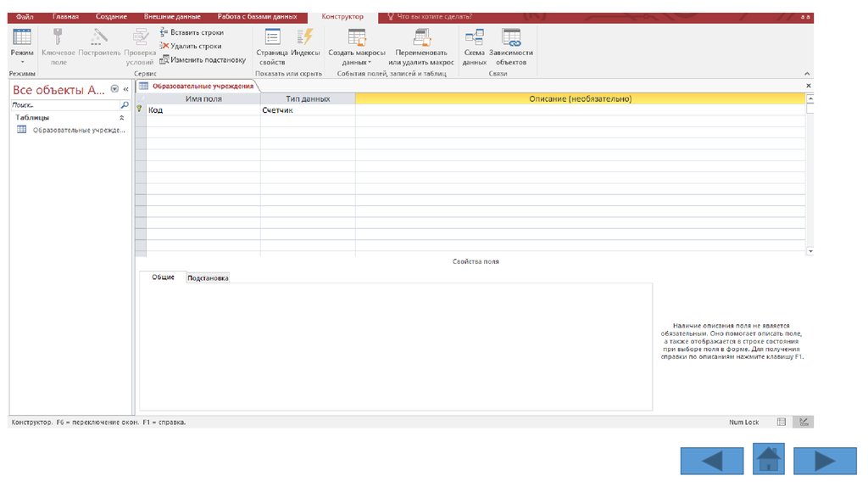
Task: Open the Индексы lightning icon
Action: 305,38
